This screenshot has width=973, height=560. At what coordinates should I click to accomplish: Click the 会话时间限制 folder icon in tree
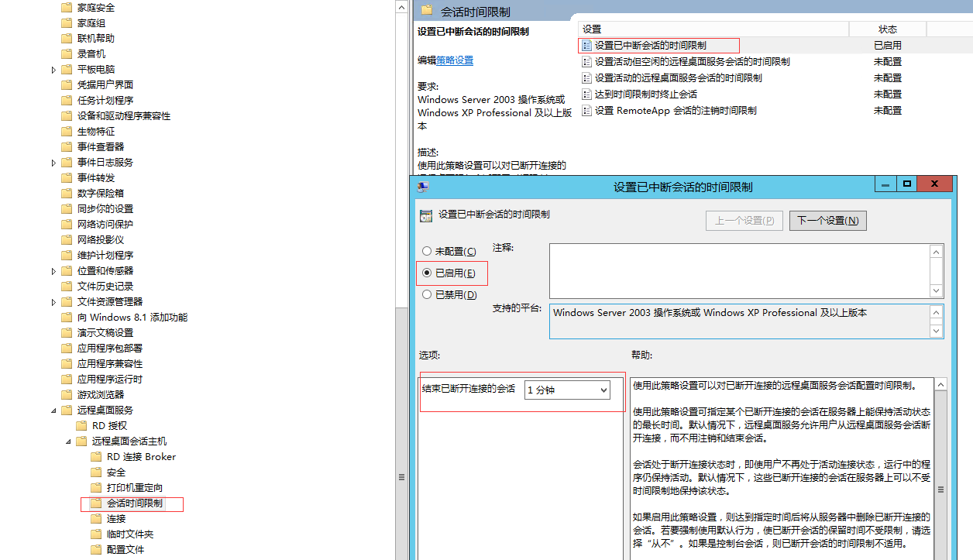[x=96, y=503]
